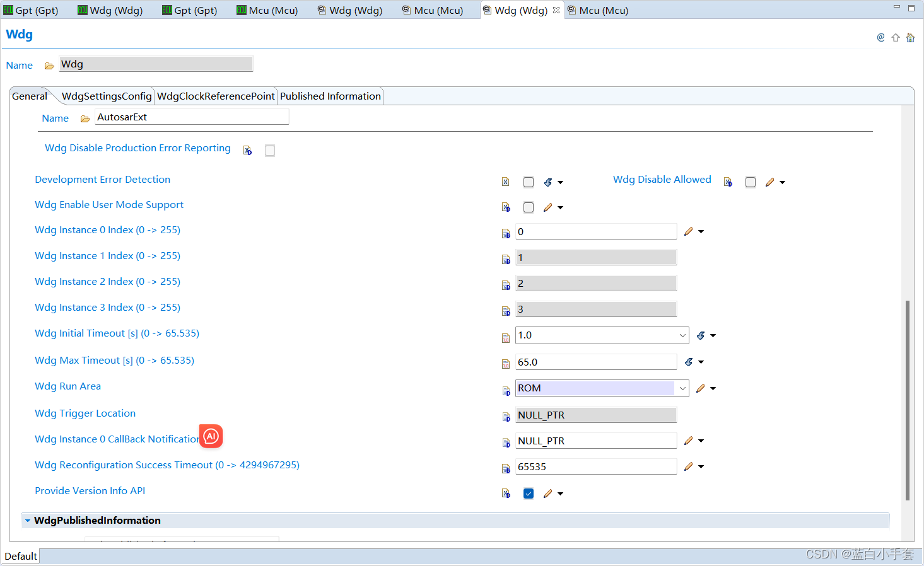This screenshot has width=924, height=566.
Task: Click the up arrow icon in top-right toolbar
Action: [x=896, y=38]
